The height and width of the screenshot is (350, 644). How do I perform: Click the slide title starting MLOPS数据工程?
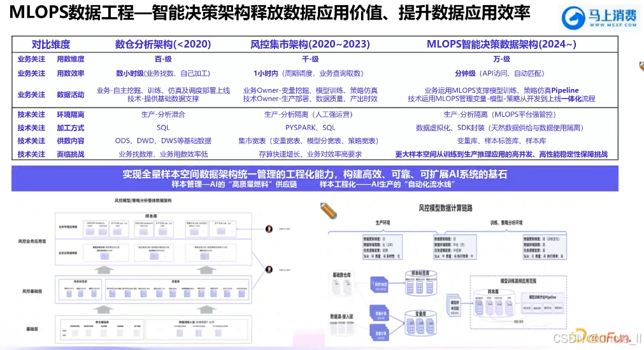click(269, 13)
